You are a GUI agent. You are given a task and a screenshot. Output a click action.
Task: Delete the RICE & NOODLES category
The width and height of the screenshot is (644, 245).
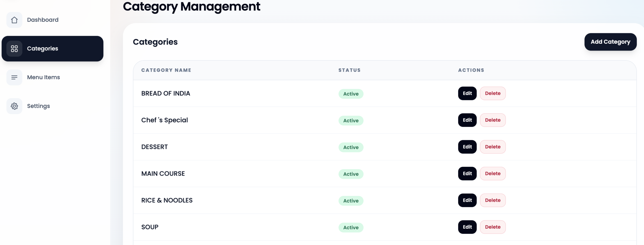click(493, 200)
